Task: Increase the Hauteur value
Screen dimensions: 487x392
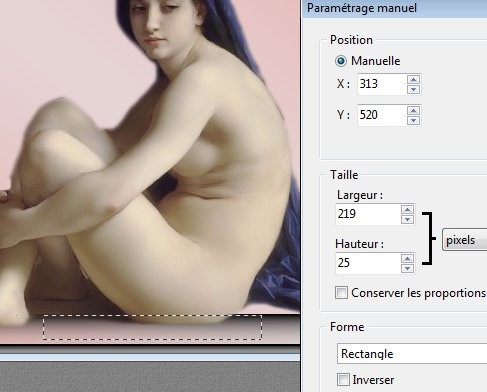Action: click(407, 258)
